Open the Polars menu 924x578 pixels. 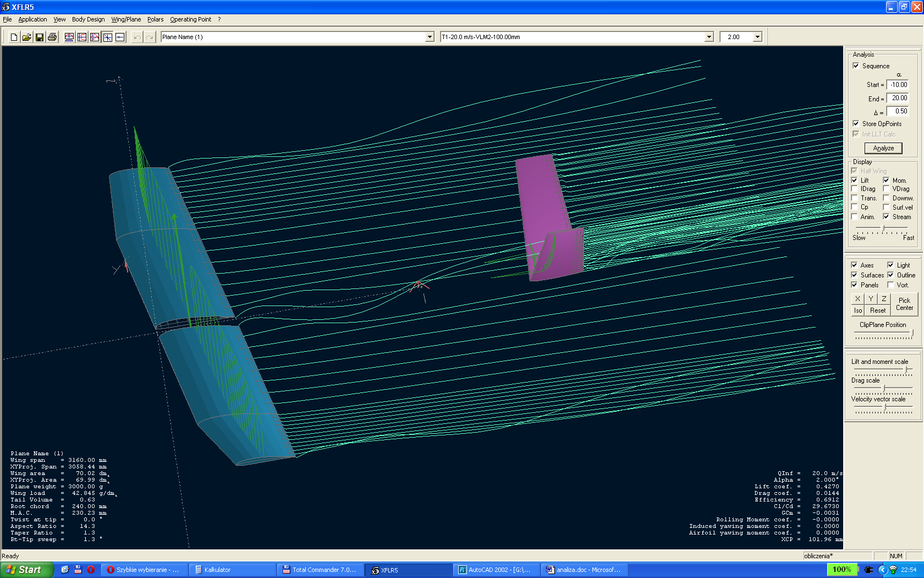coord(155,19)
